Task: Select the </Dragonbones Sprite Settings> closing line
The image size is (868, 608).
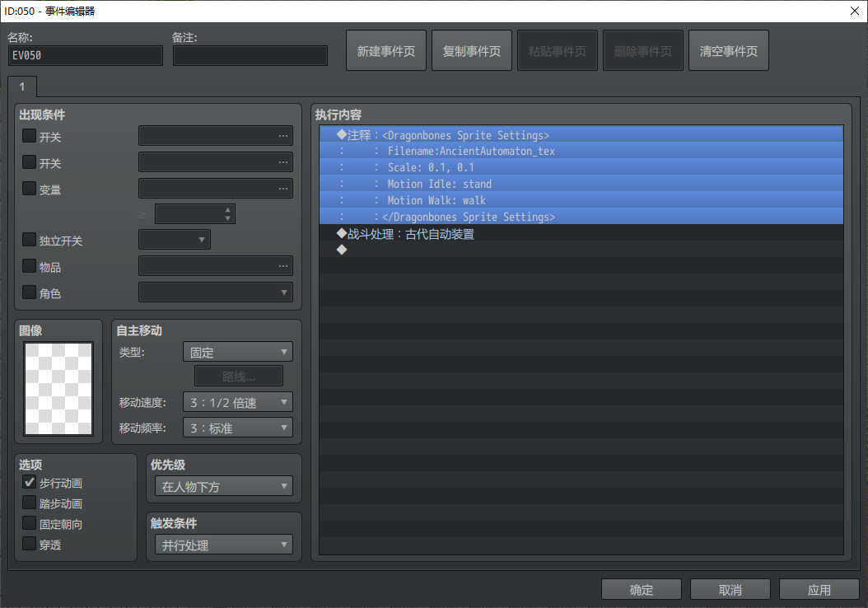Action: [x=581, y=217]
